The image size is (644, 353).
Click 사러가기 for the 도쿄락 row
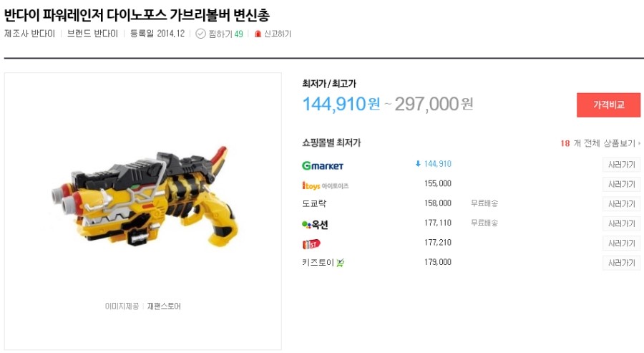point(621,204)
